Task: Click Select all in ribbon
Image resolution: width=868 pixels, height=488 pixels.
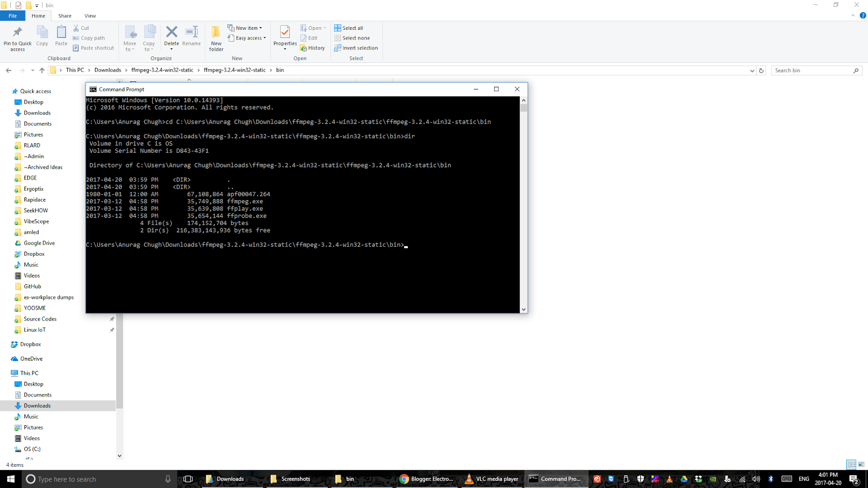Action: click(349, 28)
